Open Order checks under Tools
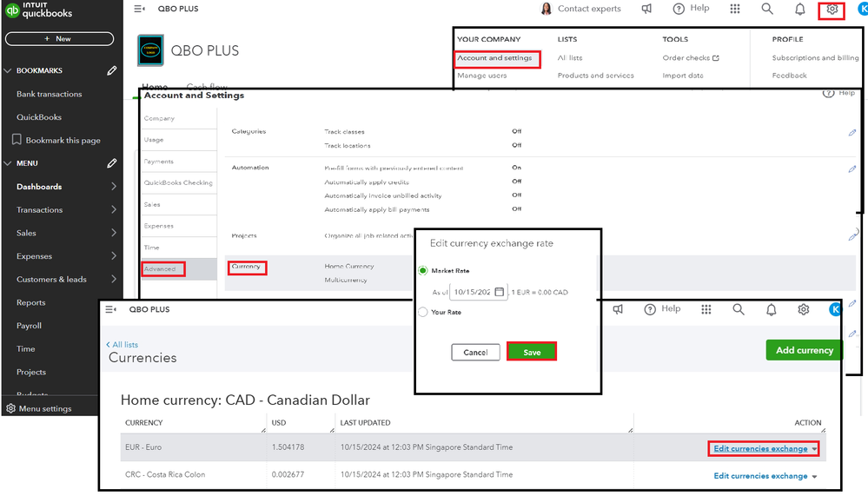The width and height of the screenshot is (868, 496). click(x=690, y=57)
